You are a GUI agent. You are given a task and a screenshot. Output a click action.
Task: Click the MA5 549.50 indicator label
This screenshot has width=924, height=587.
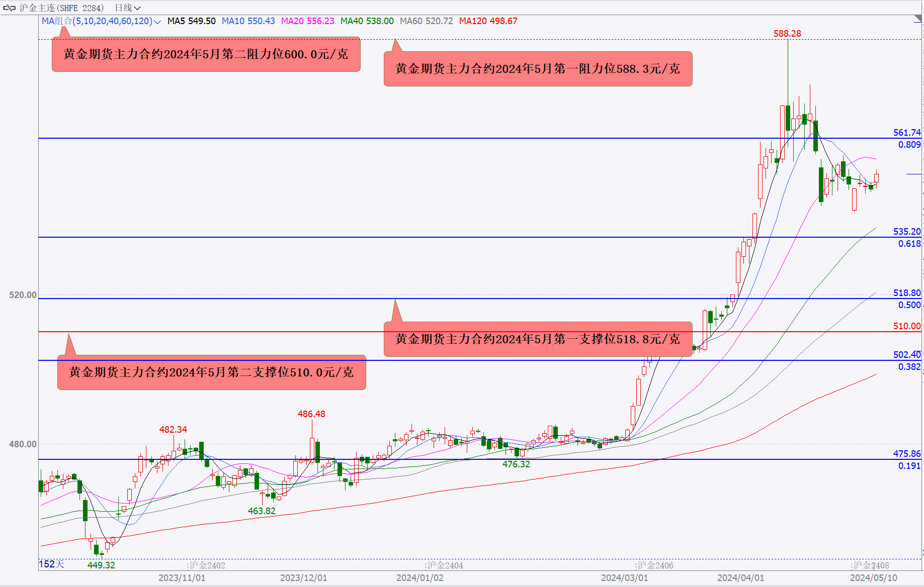[191, 21]
